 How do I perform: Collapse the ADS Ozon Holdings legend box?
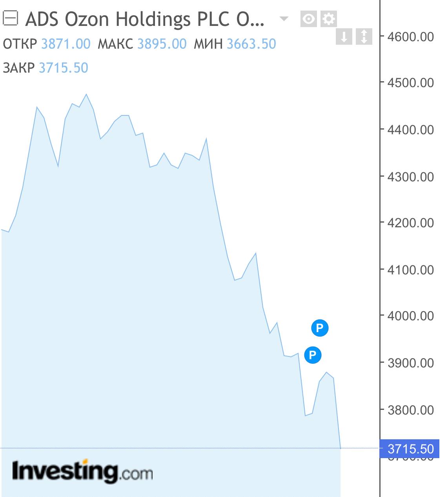[x=10, y=18]
